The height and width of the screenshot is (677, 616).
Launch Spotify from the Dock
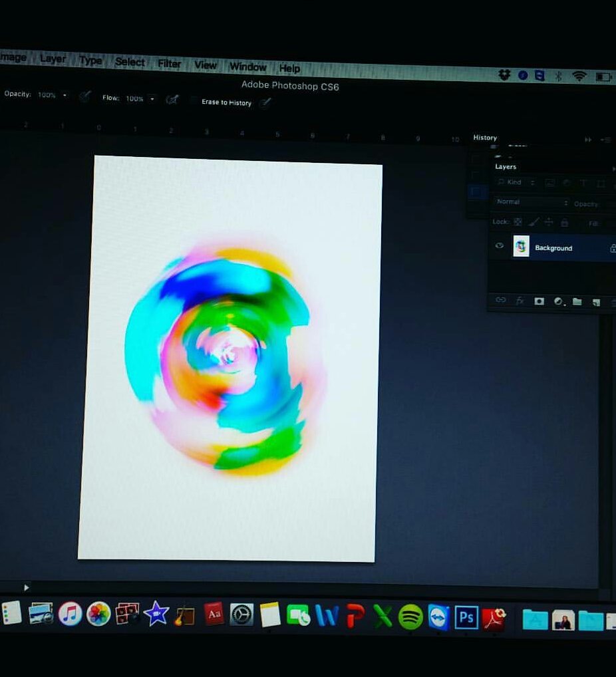click(410, 616)
